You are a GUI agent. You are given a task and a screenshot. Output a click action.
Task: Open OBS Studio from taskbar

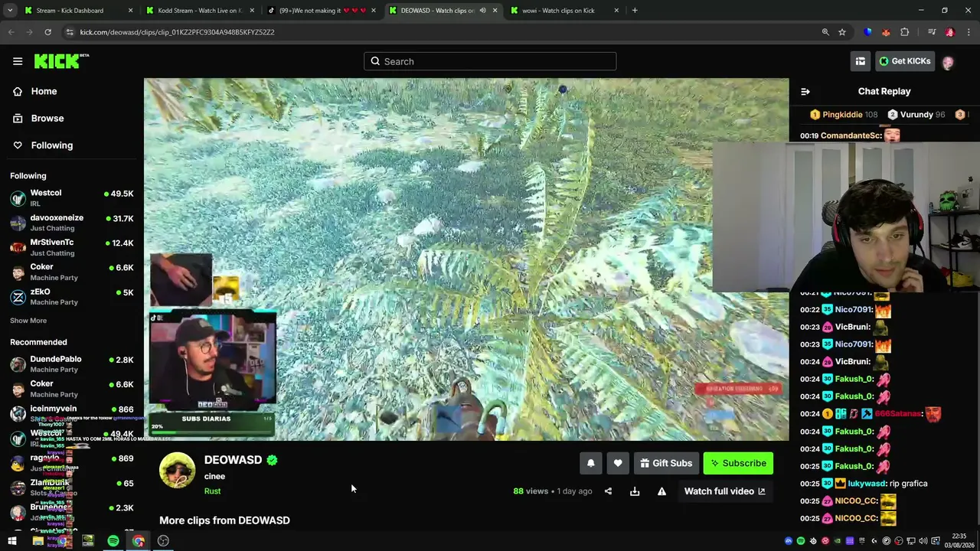tap(163, 541)
